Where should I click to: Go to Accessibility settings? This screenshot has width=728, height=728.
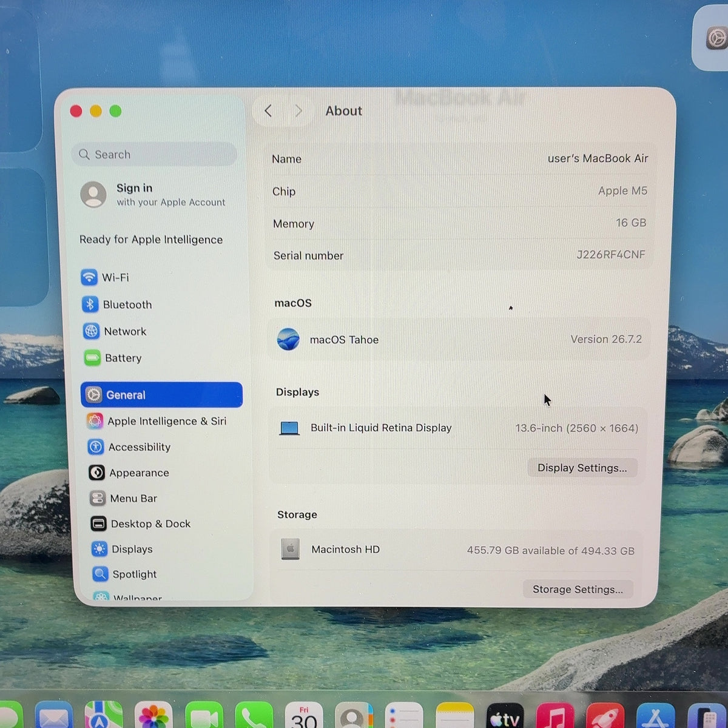pyautogui.click(x=129, y=447)
